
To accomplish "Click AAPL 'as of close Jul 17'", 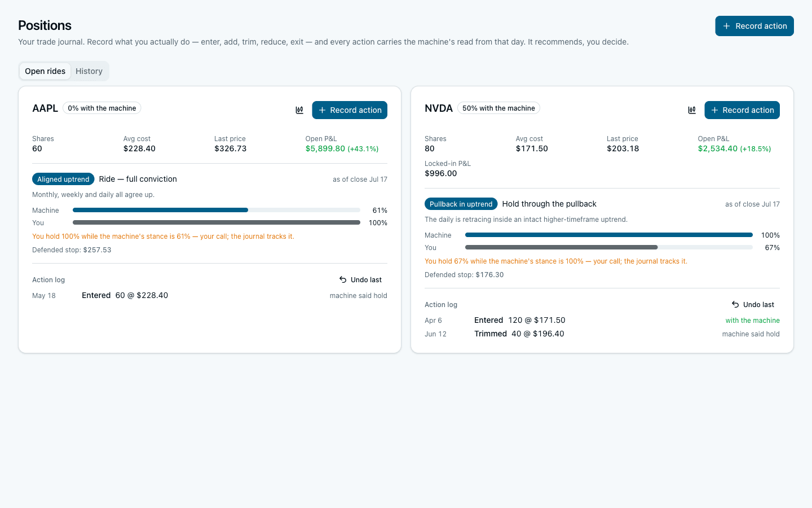I will pos(360,179).
